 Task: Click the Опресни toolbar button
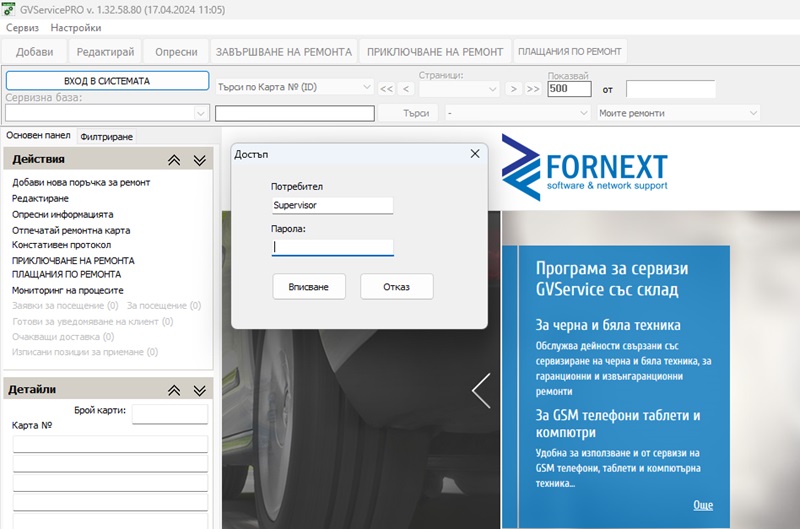click(176, 52)
